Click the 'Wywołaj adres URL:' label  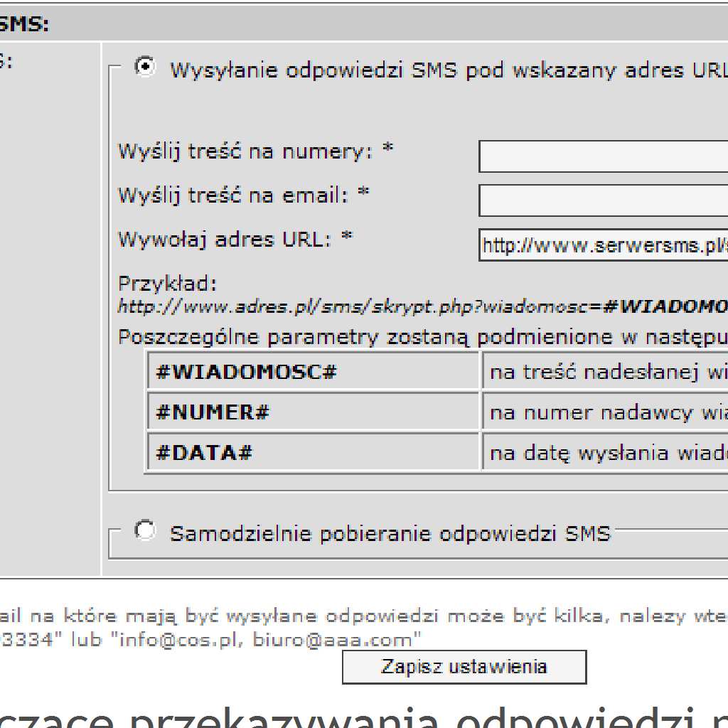point(225,240)
